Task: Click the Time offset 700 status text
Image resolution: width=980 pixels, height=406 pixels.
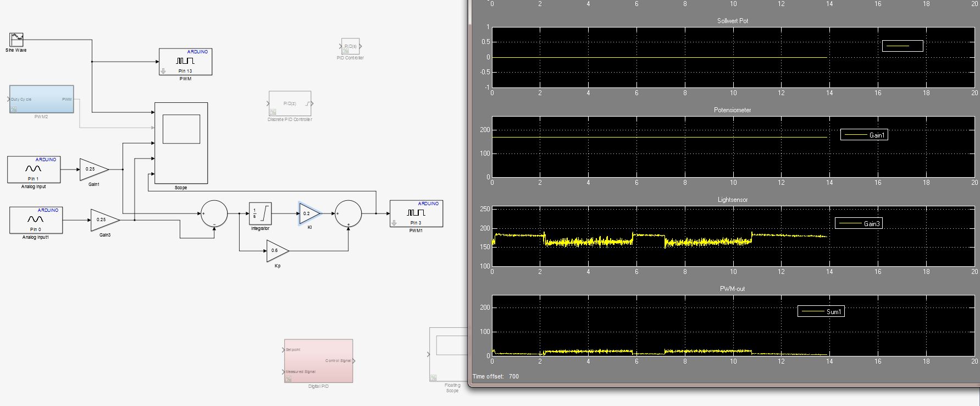Action: pyautogui.click(x=496, y=376)
